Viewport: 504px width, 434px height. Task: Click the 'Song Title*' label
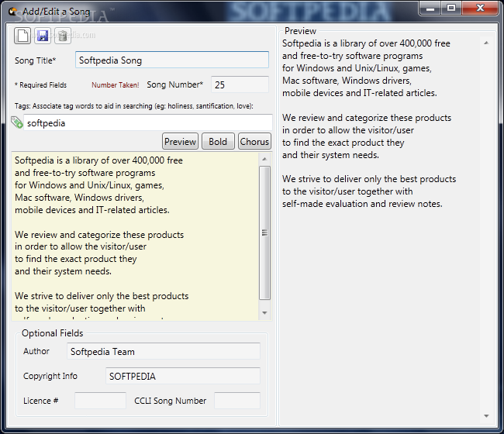(x=36, y=60)
